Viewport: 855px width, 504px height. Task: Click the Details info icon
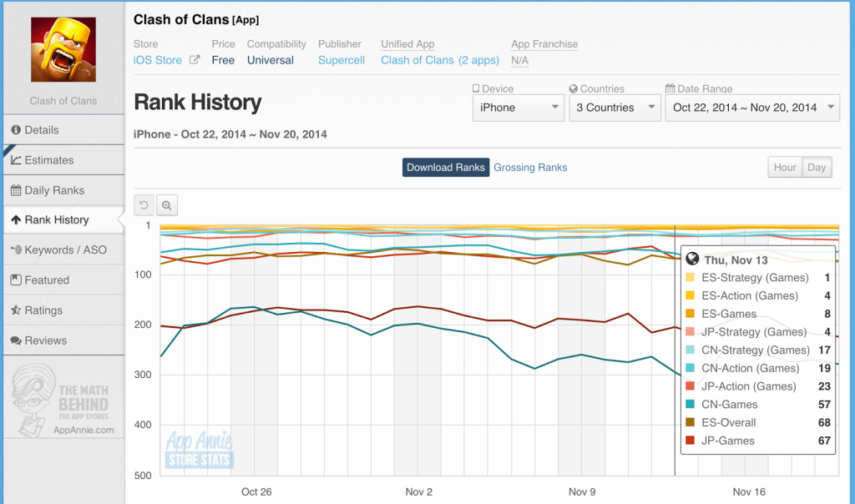[x=16, y=129]
